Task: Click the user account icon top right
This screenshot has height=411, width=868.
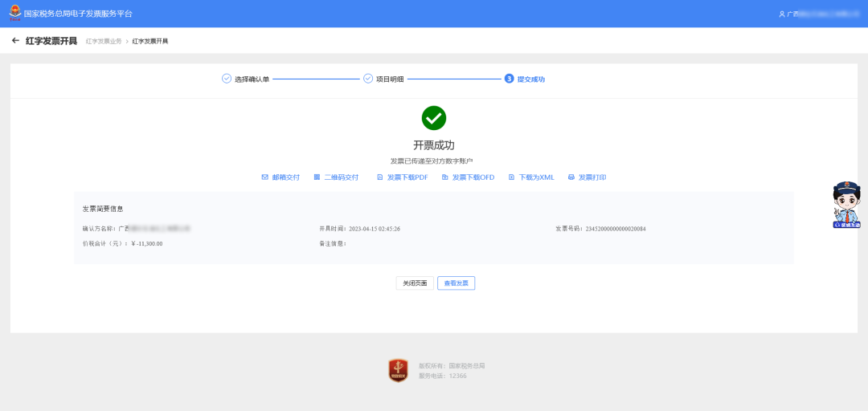Action: coord(782,14)
